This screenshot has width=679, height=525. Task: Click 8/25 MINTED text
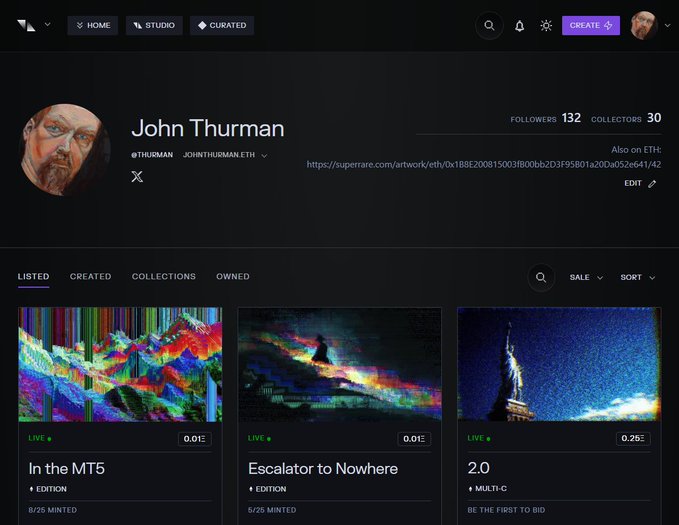click(x=53, y=510)
